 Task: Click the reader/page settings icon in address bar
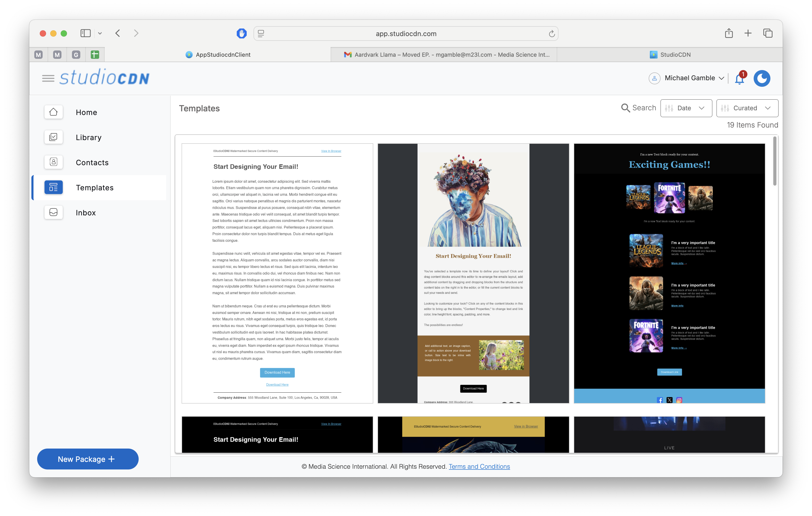click(x=261, y=33)
